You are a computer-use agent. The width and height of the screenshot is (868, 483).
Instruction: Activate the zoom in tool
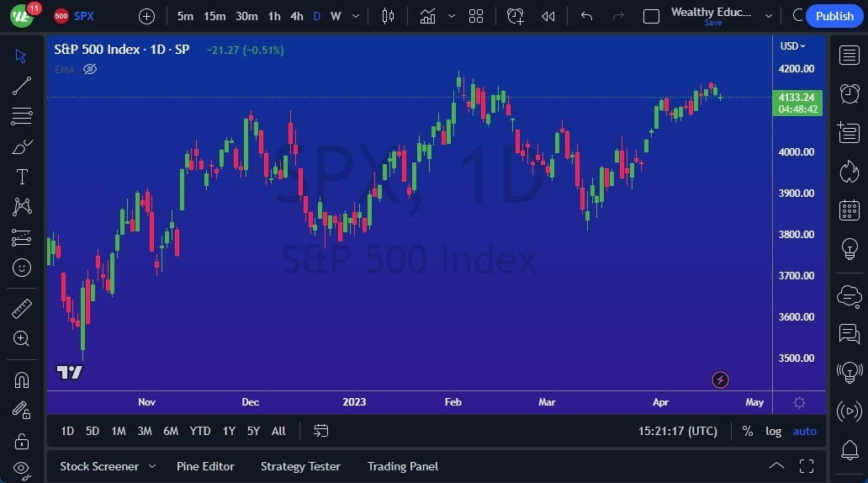tap(22, 338)
